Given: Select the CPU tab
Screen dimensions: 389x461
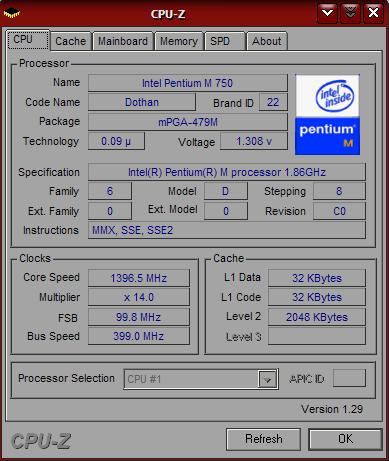Looking at the screenshot, I should tap(28, 40).
